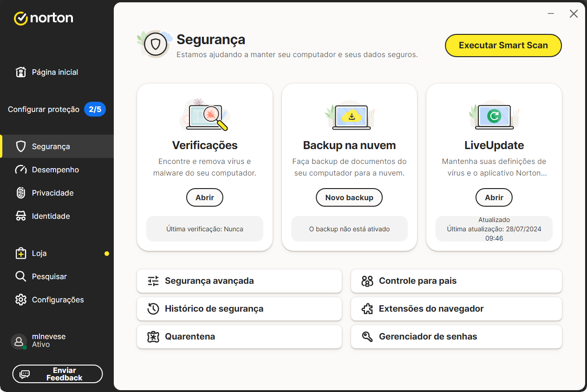
Task: Click the user account avatar icon
Action: click(19, 341)
